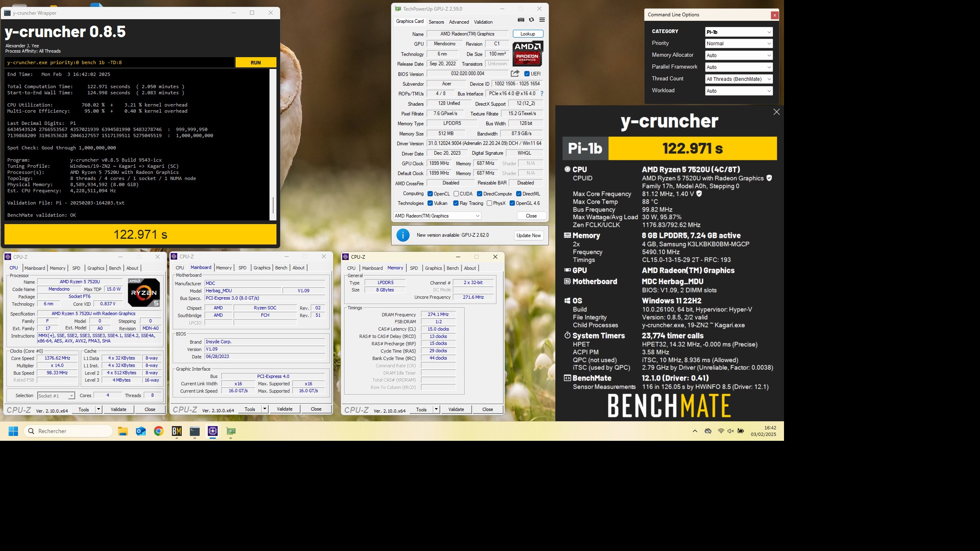980x551 pixels.
Task: Click the CPU-Z taskbar icon
Action: click(x=213, y=431)
